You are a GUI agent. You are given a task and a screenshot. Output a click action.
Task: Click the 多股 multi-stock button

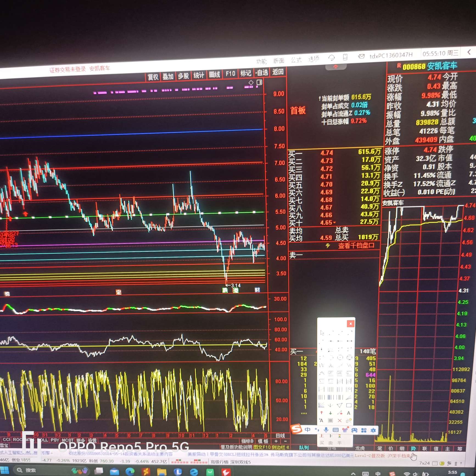[x=183, y=76]
